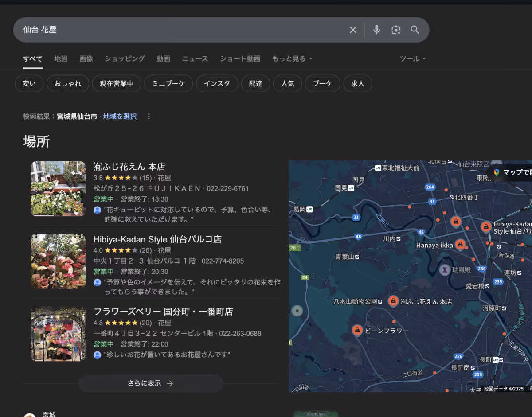Click the reviewer avatar in Hibiya-Kadan review
Screen dimensions: 532x417
pos(98,282)
